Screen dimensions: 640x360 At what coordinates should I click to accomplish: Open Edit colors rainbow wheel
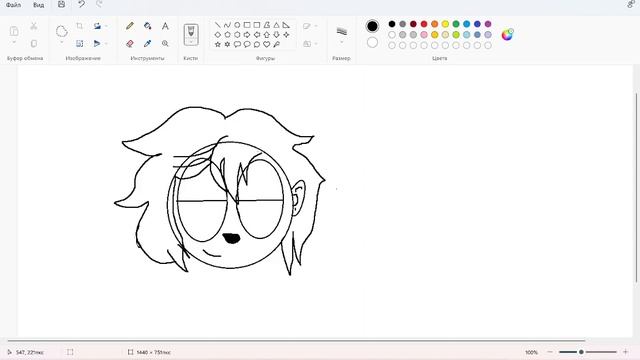click(x=507, y=35)
